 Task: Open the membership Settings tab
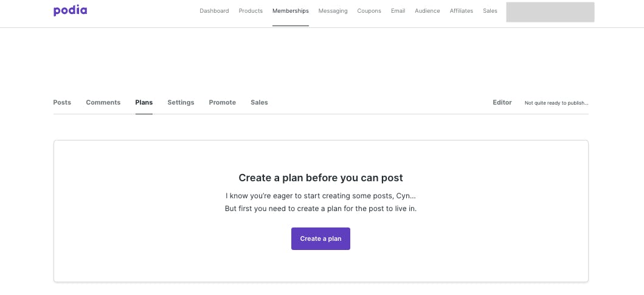181,102
